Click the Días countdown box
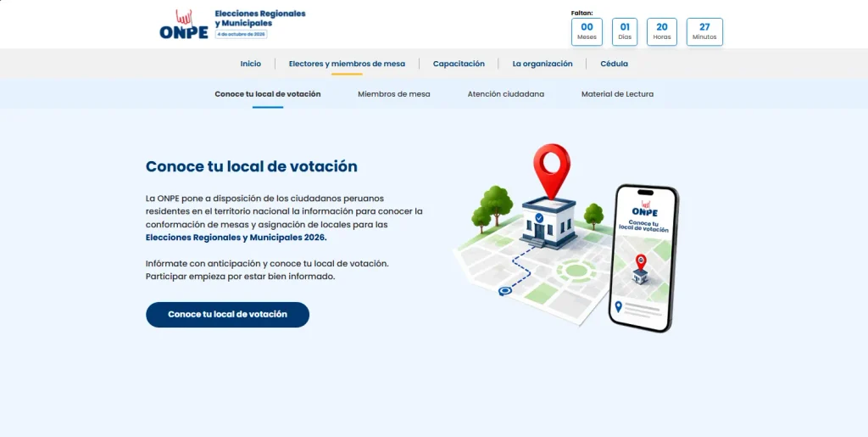Viewport: 868px width, 437px height. (x=625, y=32)
